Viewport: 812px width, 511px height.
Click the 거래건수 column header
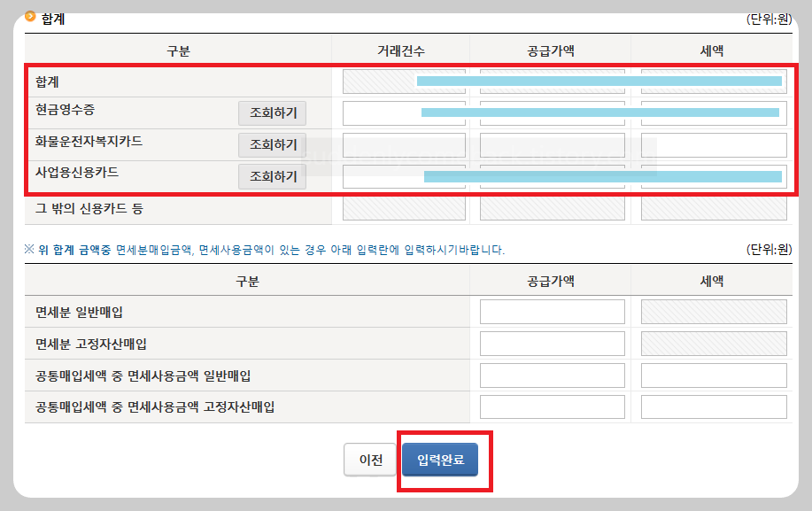click(403, 50)
